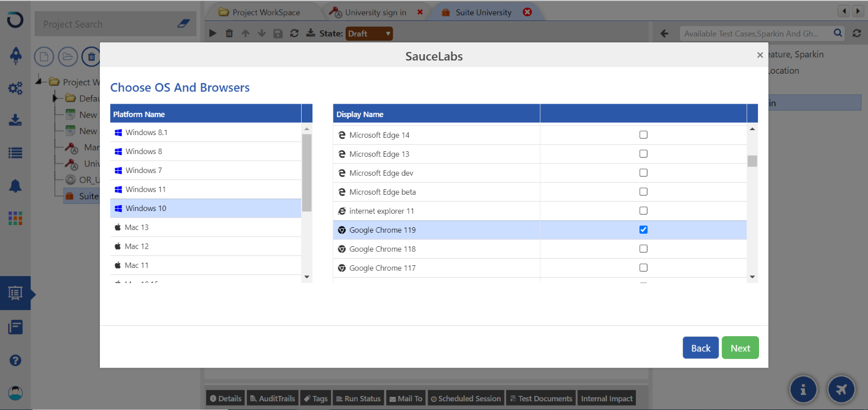Switch to University sign in tab
The height and width of the screenshot is (410, 868).
[x=375, y=12]
